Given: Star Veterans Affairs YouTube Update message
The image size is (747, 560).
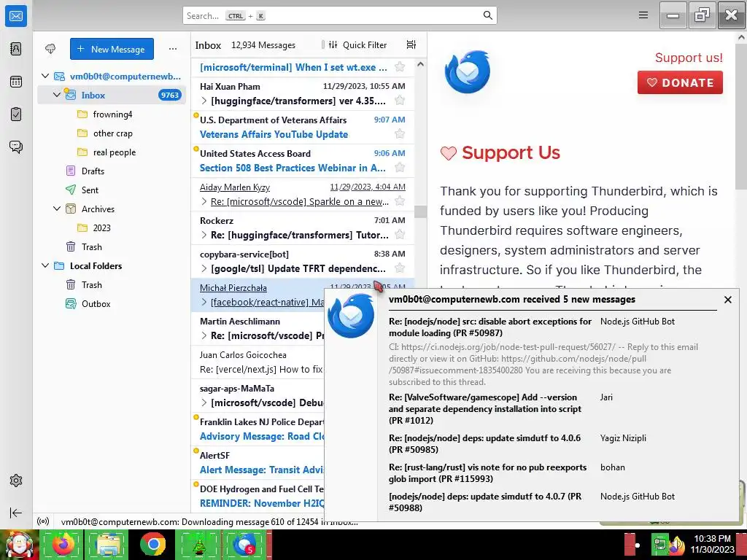Looking at the screenshot, I should click(400, 134).
